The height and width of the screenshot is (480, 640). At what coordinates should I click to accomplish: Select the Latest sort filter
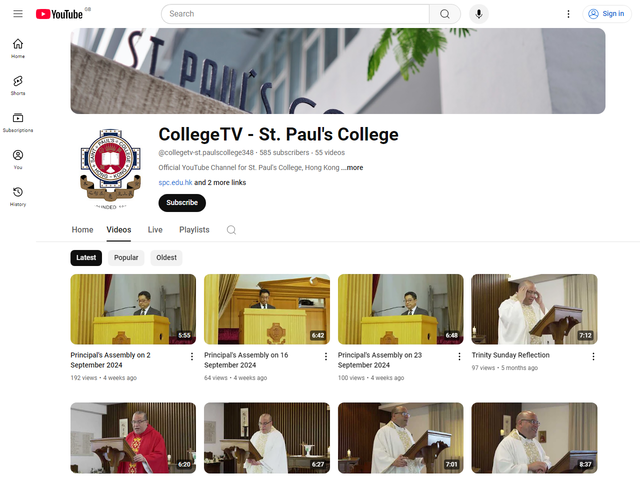[x=86, y=257]
